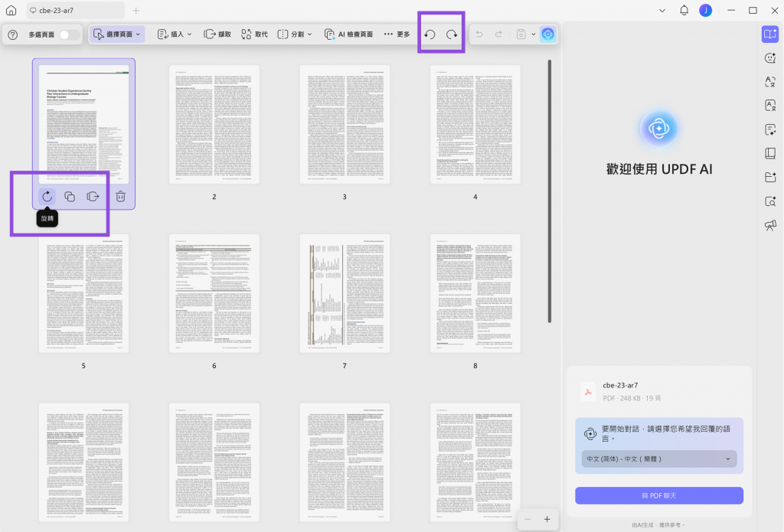Switch to the cbe-23-ar7 document tab
The width and height of the screenshot is (784, 532).
tap(75, 11)
